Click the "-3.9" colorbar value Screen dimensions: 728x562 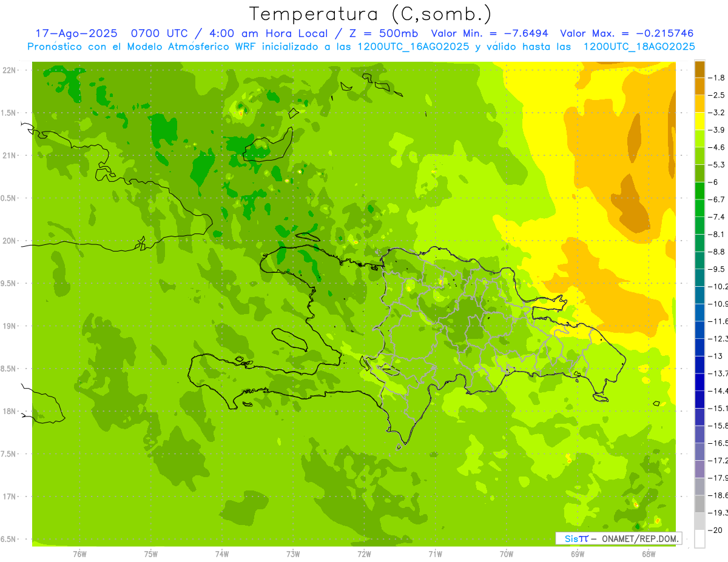(x=717, y=130)
